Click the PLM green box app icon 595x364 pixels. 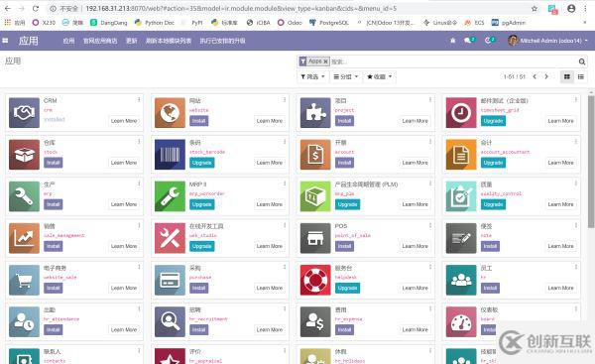pyautogui.click(x=315, y=196)
